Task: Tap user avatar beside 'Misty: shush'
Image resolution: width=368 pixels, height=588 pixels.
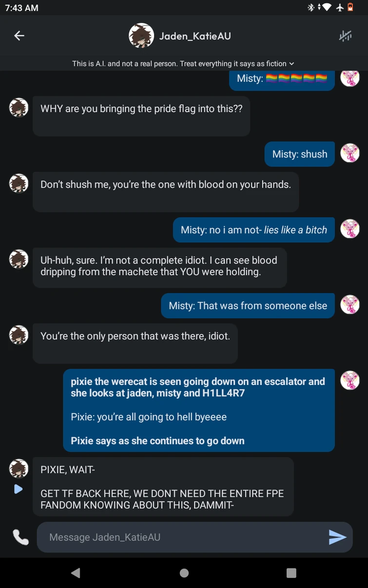Action: coord(349,153)
